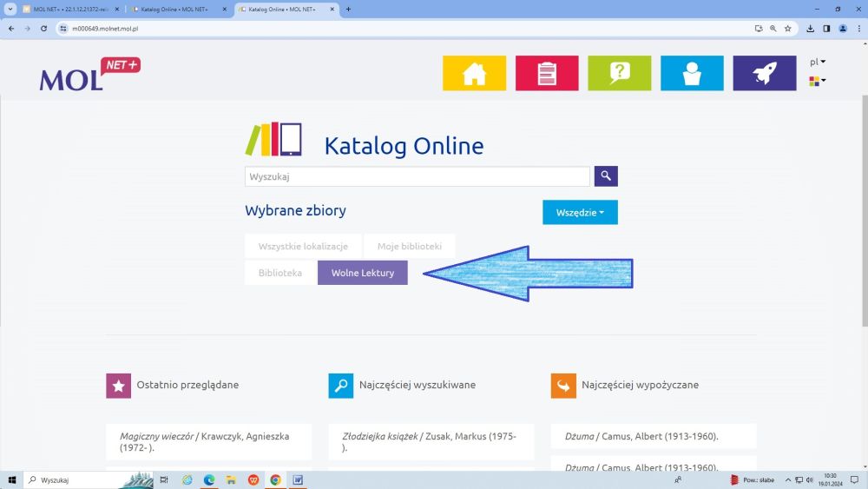Select Moje biblioteki collection
The height and width of the screenshot is (489, 868).
tap(410, 246)
